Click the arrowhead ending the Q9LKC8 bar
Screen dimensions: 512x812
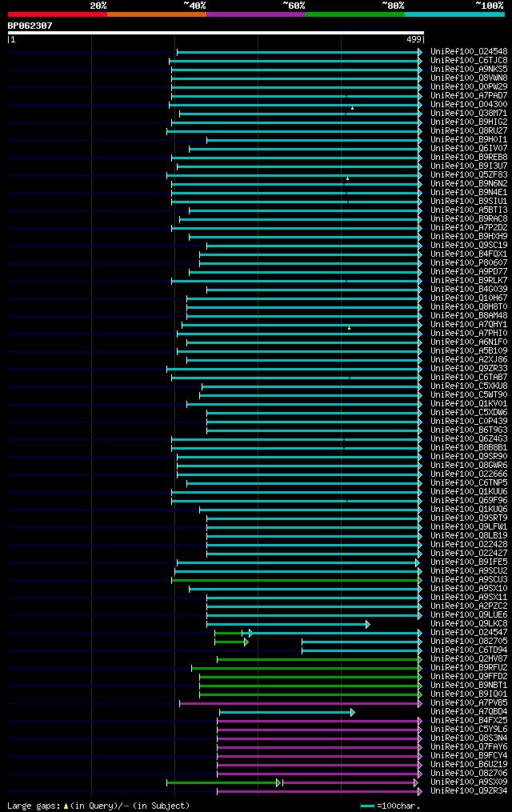[x=367, y=625]
